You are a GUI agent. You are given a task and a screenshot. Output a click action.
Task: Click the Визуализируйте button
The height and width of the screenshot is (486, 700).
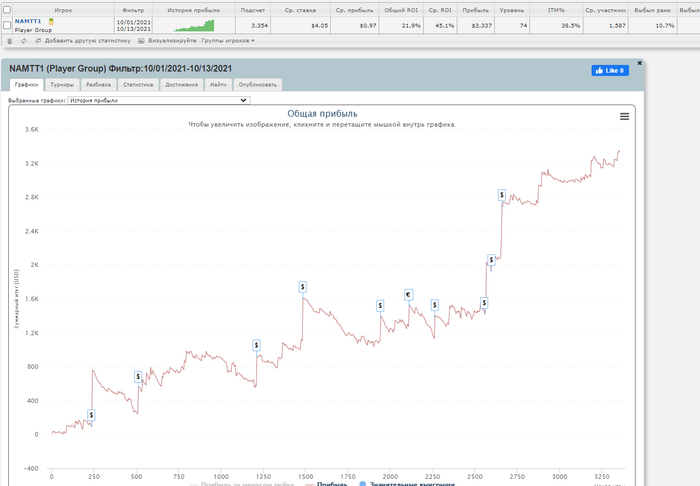(172, 41)
